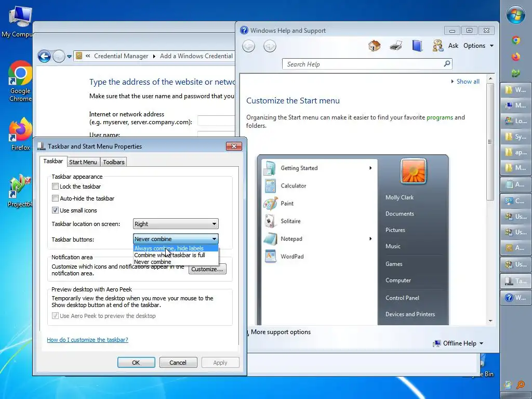The height and width of the screenshot is (399, 532).
Task: Click Back arrow in Credential Manager window
Action: tap(44, 56)
